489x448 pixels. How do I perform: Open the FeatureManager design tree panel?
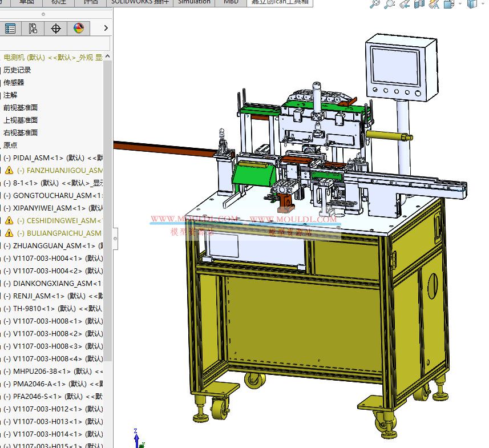[10, 29]
